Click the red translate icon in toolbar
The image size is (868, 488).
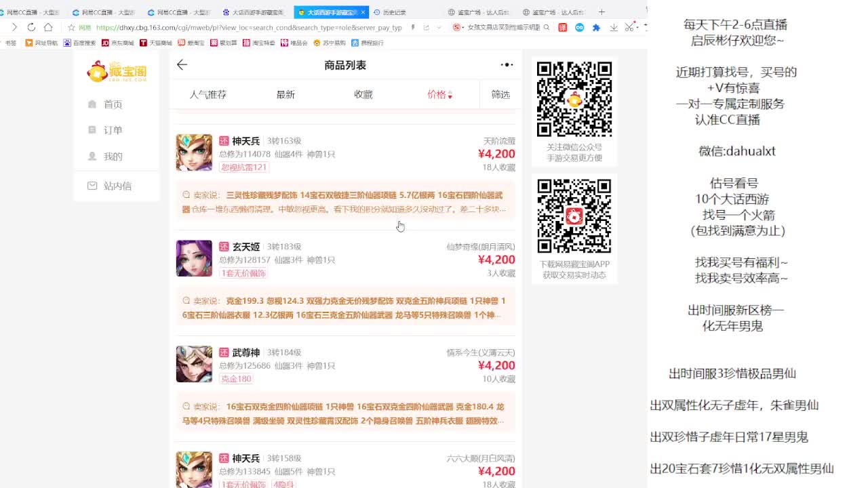click(x=562, y=28)
